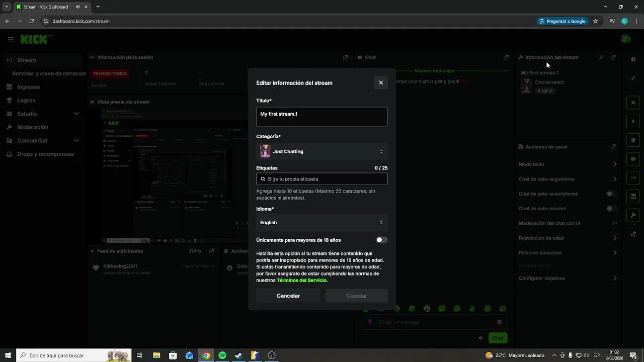This screenshot has width=644, height=362.
Task: Open the Idioma dropdown showing English
Action: [322, 222]
